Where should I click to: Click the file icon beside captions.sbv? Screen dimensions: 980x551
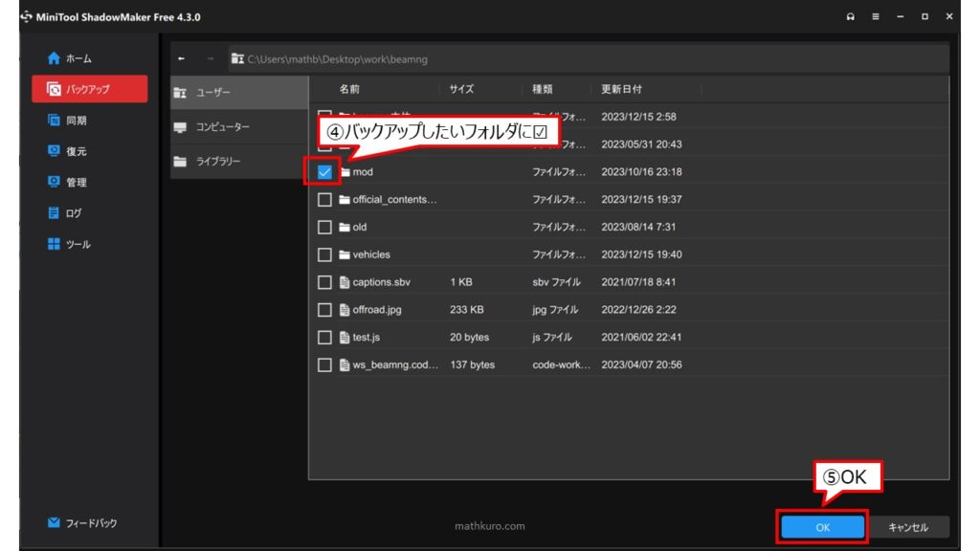[345, 282]
